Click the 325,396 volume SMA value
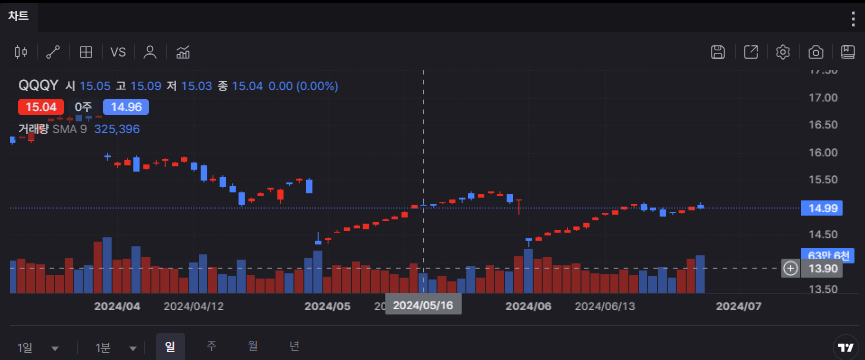Image resolution: width=865 pixels, height=360 pixels. click(117, 129)
